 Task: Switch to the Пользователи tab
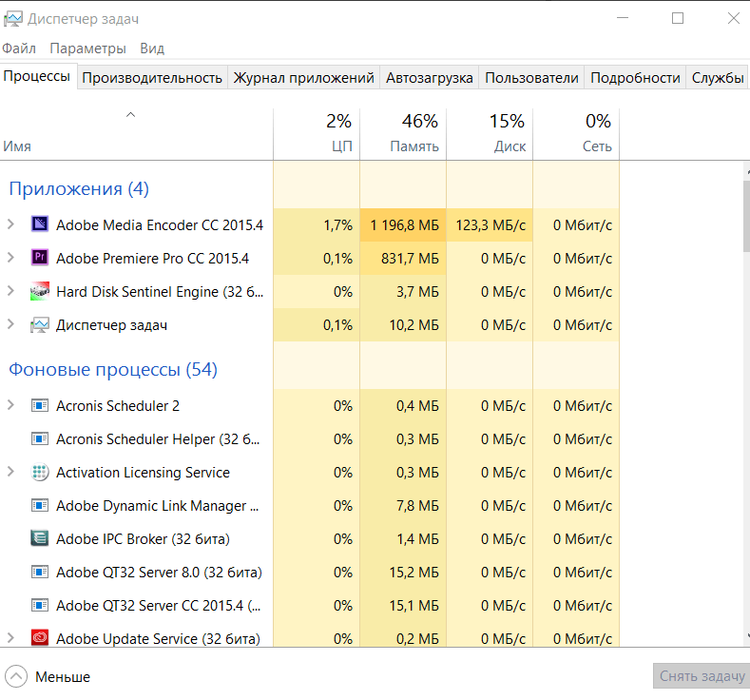[x=531, y=77]
